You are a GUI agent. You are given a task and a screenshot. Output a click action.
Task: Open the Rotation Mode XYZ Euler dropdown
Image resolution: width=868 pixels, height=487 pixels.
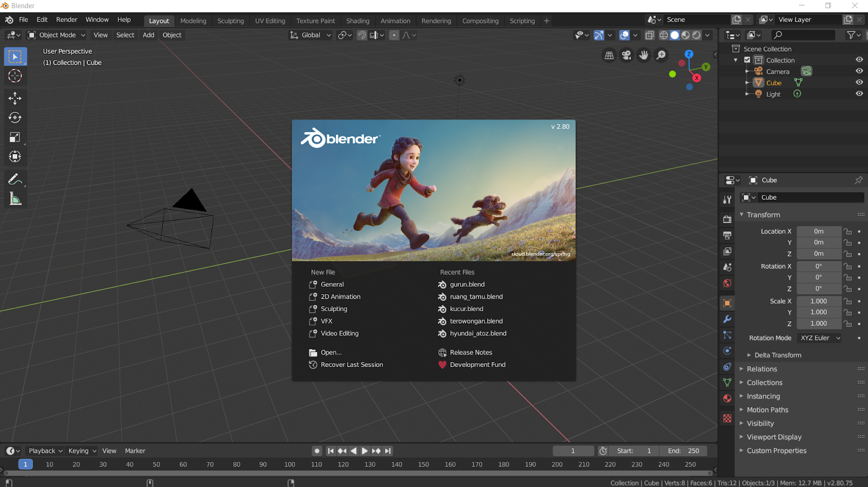[819, 338]
